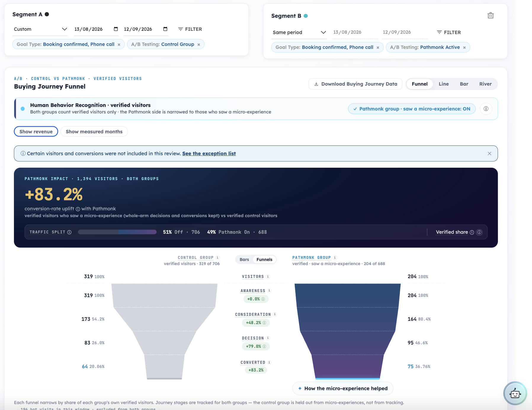Delete Segment B with trash icon
The width and height of the screenshot is (532, 410).
[491, 15]
